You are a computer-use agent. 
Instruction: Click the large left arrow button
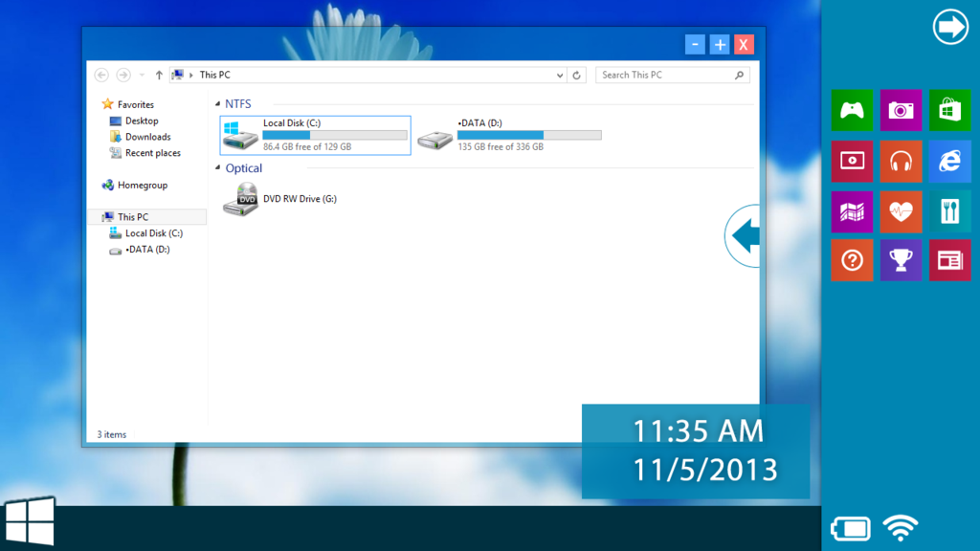coord(744,235)
